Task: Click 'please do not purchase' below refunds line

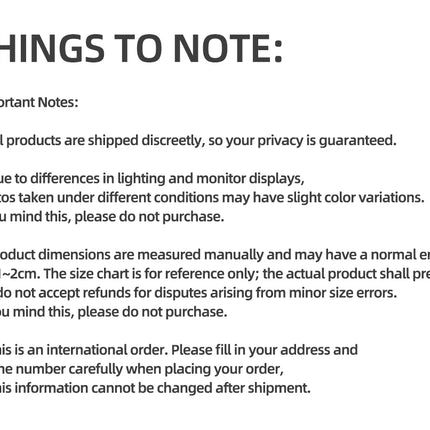Action: 152,312
